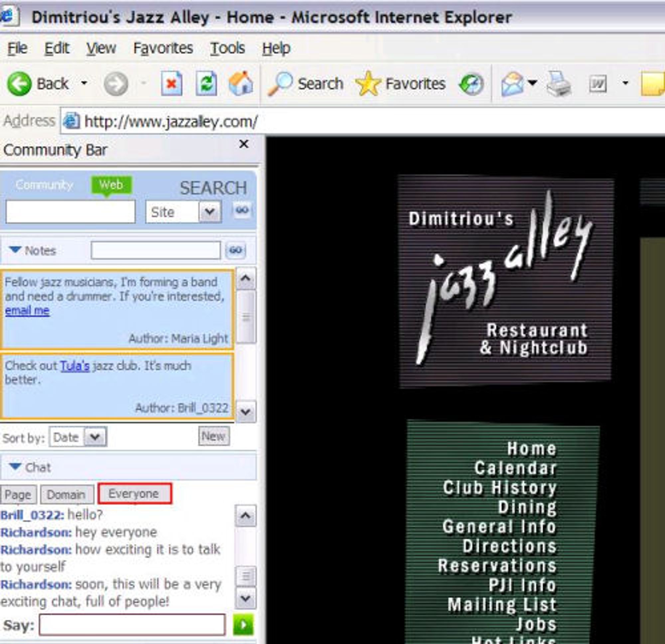Open the Calendar link on the website
665x644 pixels.
(515, 468)
